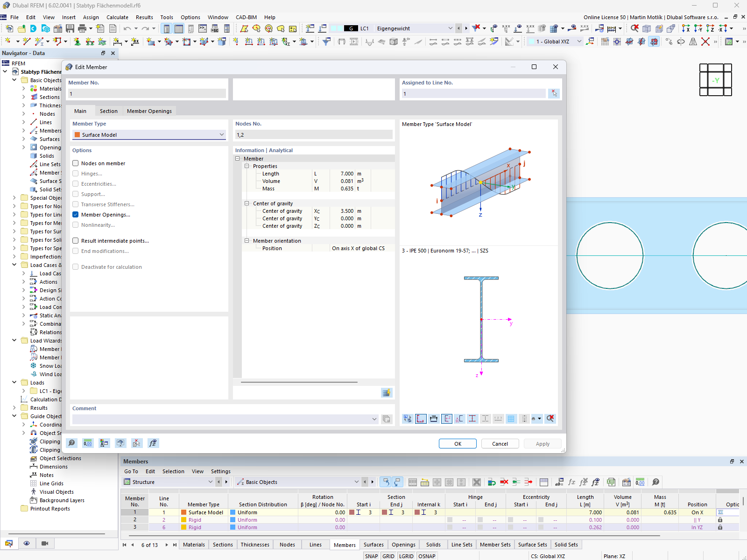Open the CAD-BIM menu
The width and height of the screenshot is (747, 560).
[246, 17]
